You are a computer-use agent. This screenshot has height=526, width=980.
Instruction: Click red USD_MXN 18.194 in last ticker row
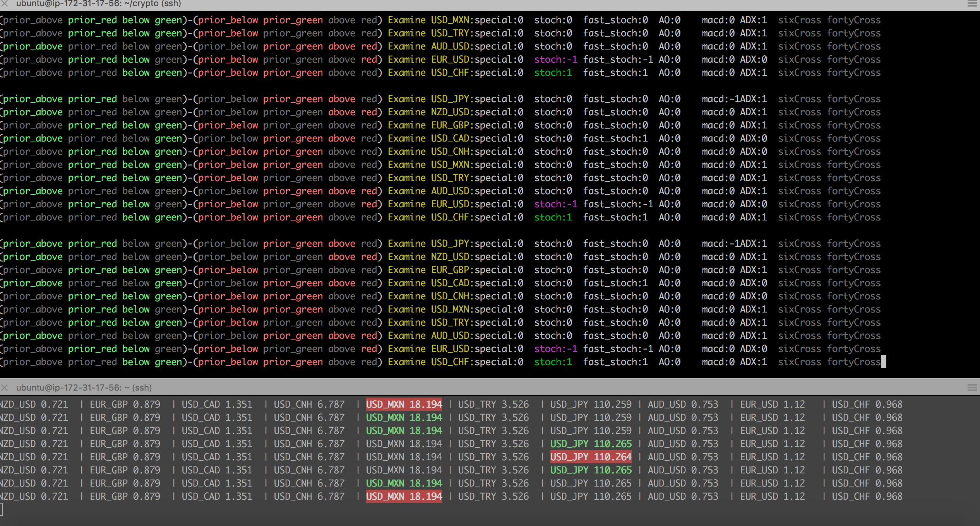click(x=404, y=497)
